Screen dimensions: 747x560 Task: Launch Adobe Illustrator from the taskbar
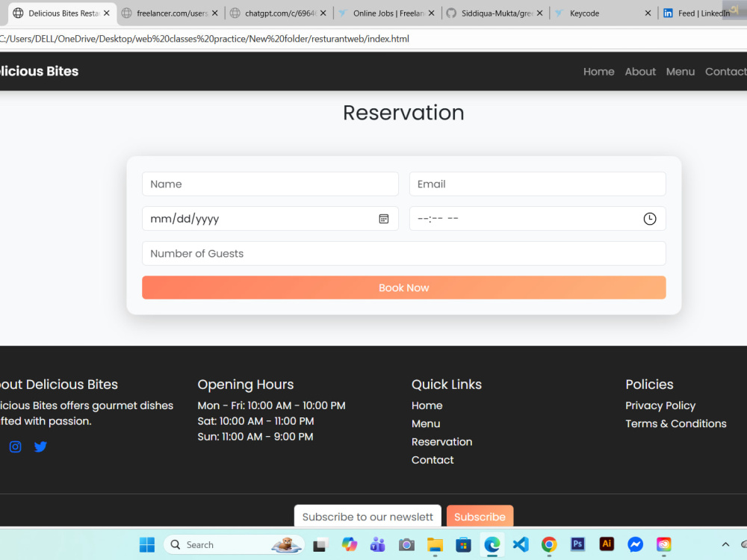(607, 544)
